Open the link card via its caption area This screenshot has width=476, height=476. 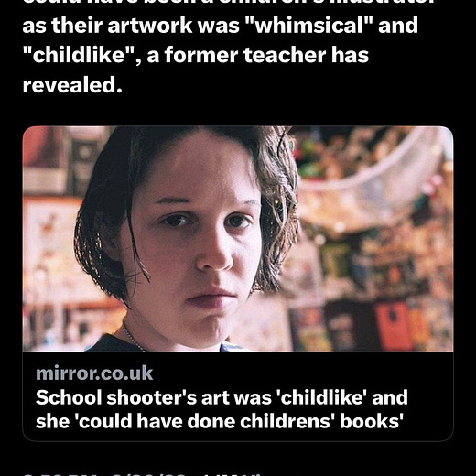[238, 396]
